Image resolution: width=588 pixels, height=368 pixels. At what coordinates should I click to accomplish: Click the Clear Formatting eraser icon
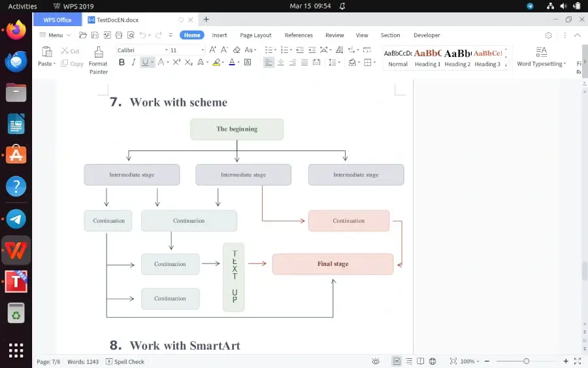[x=237, y=50]
